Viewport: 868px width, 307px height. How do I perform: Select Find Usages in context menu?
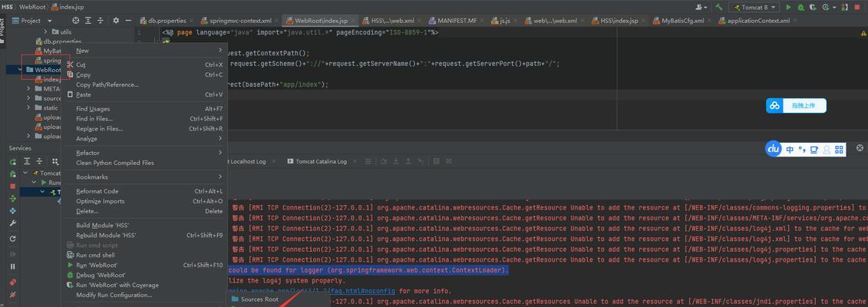click(93, 109)
